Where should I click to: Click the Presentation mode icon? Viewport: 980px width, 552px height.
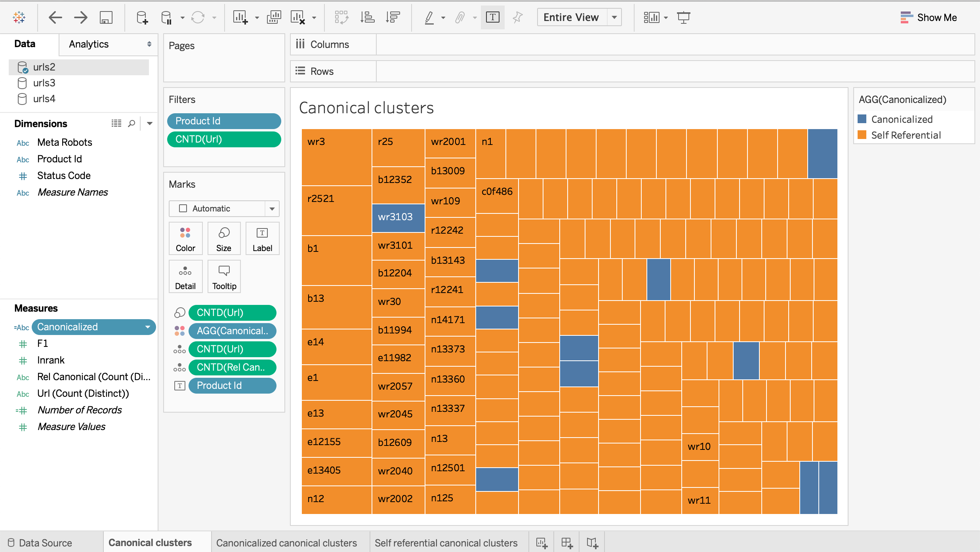coord(683,17)
